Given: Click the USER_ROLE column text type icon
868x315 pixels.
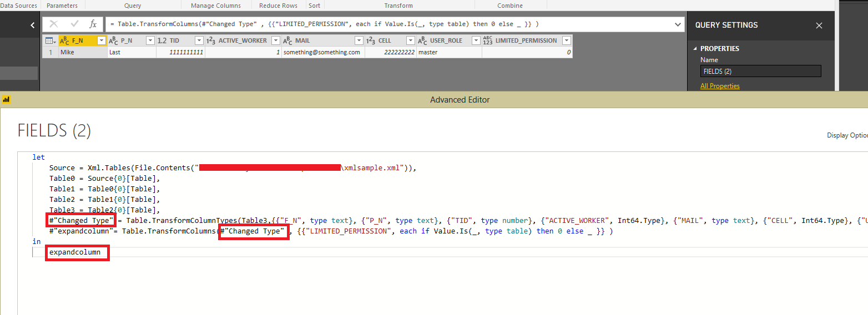Looking at the screenshot, I should [422, 40].
